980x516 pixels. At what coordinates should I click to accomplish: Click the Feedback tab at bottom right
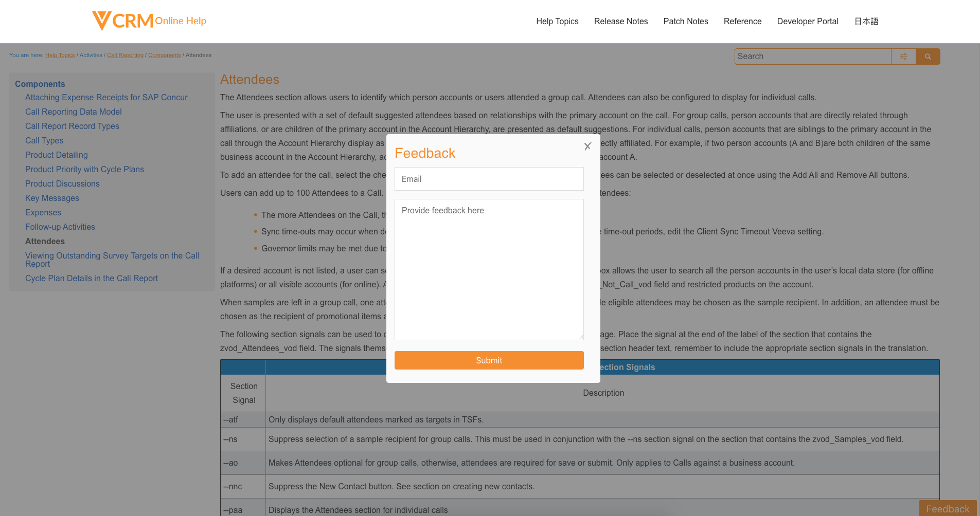(947, 508)
